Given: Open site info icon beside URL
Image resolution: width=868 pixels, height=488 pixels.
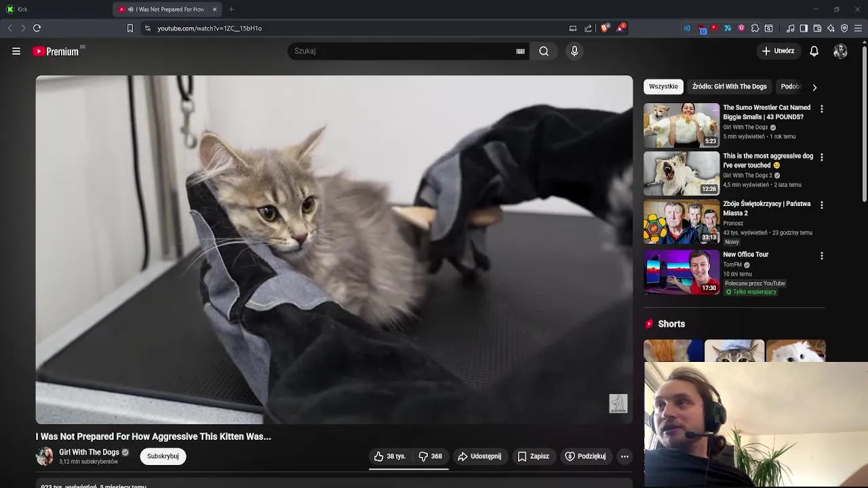Looking at the screenshot, I should (147, 28).
